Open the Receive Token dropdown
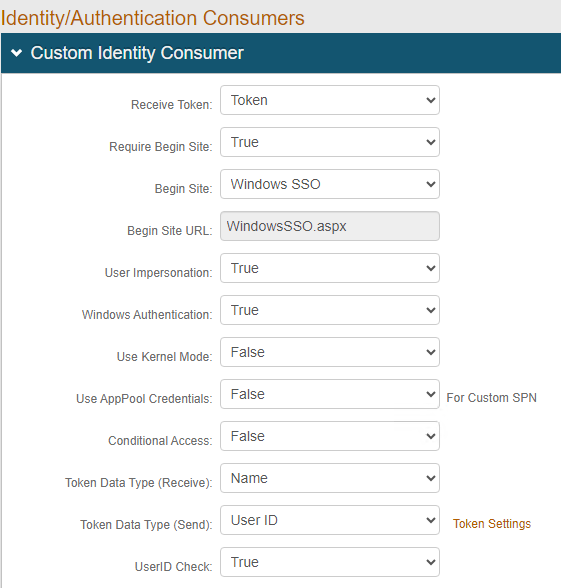The height and width of the screenshot is (588, 561). (330, 100)
